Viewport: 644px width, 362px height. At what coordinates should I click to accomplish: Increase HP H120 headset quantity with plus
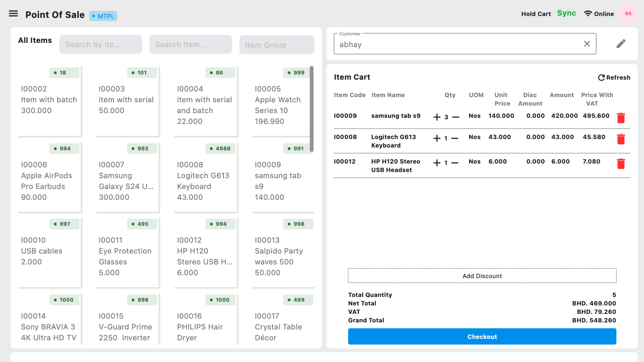coord(437,163)
